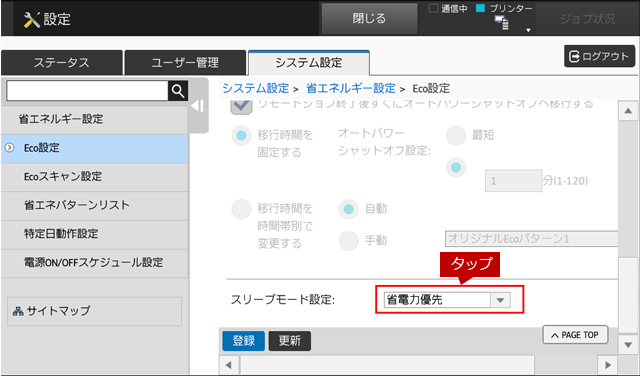Image resolution: width=640 pixels, height=376 pixels.
Task: Select the minutes radio button for auto shutoff
Action: pos(456,167)
